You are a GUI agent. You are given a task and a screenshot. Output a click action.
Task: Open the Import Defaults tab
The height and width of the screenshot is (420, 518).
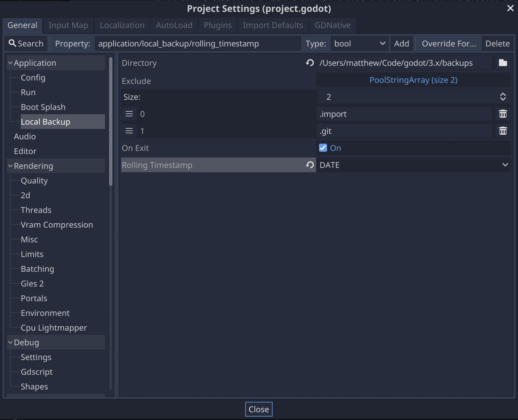tap(273, 25)
